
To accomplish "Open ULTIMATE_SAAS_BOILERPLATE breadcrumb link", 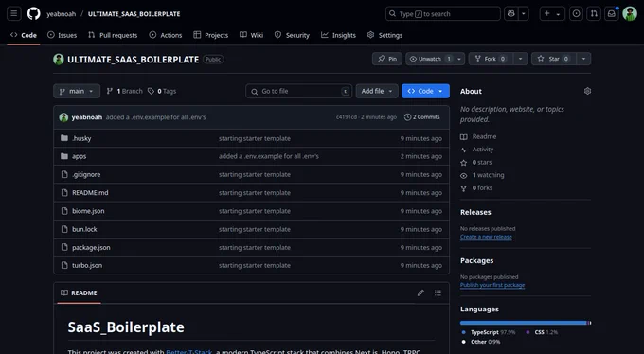I will coord(134,14).
